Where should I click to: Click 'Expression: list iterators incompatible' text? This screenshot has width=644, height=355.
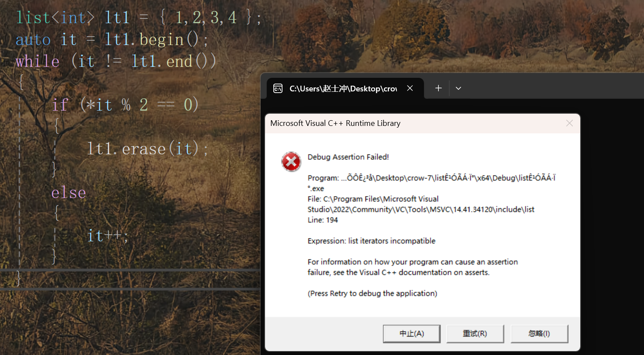372,241
